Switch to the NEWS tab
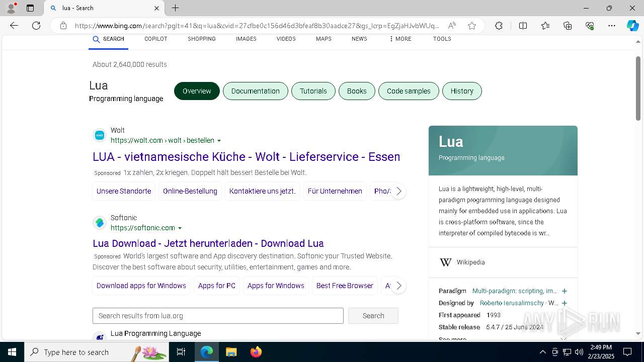This screenshot has height=362, width=644. 359,39
